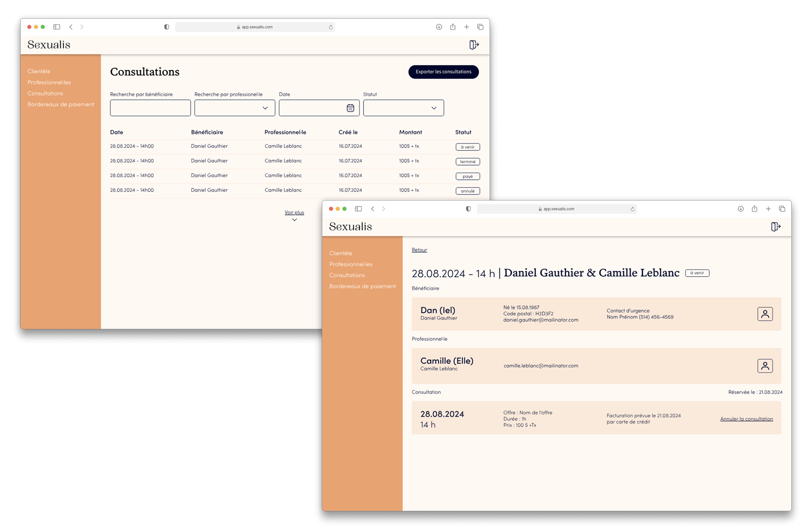The width and height of the screenshot is (808, 532).
Task: Open new tab in the front browser
Action: click(x=768, y=209)
